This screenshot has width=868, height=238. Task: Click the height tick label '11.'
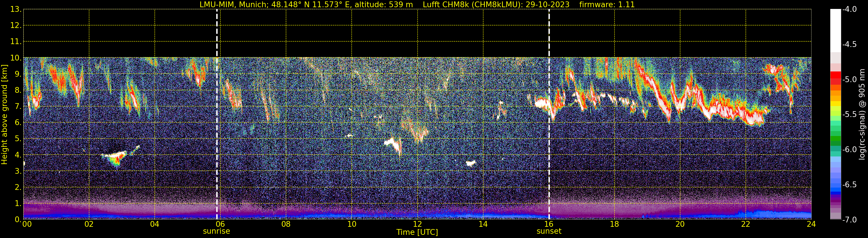click(x=16, y=42)
